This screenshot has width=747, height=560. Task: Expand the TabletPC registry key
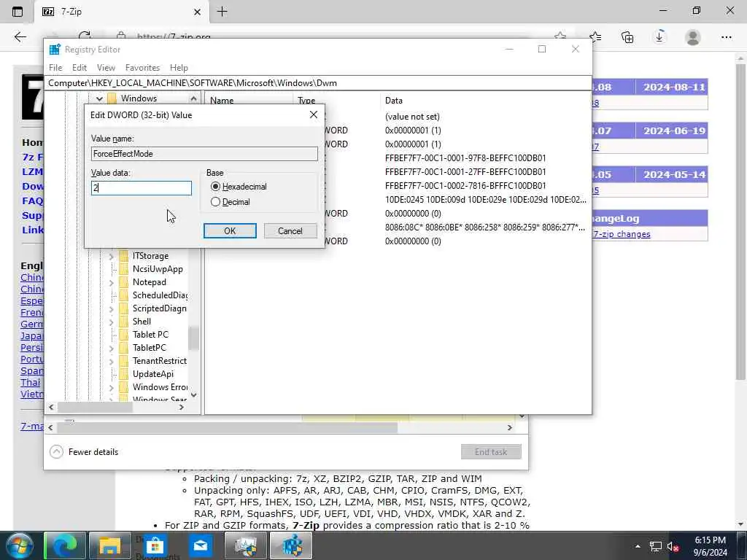(x=111, y=348)
